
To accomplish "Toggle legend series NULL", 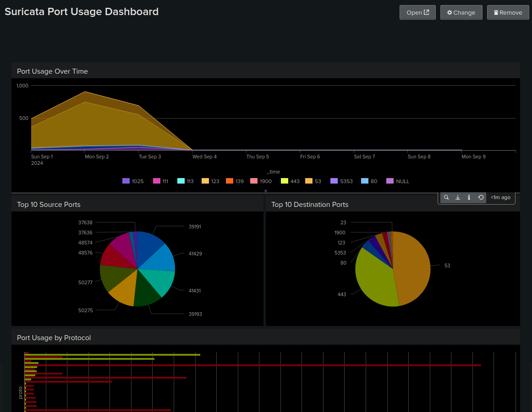I will [x=398, y=181].
